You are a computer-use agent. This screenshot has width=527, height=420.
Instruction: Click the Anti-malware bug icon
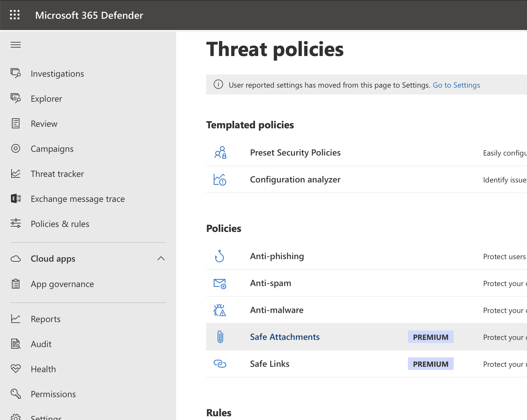pos(220,310)
